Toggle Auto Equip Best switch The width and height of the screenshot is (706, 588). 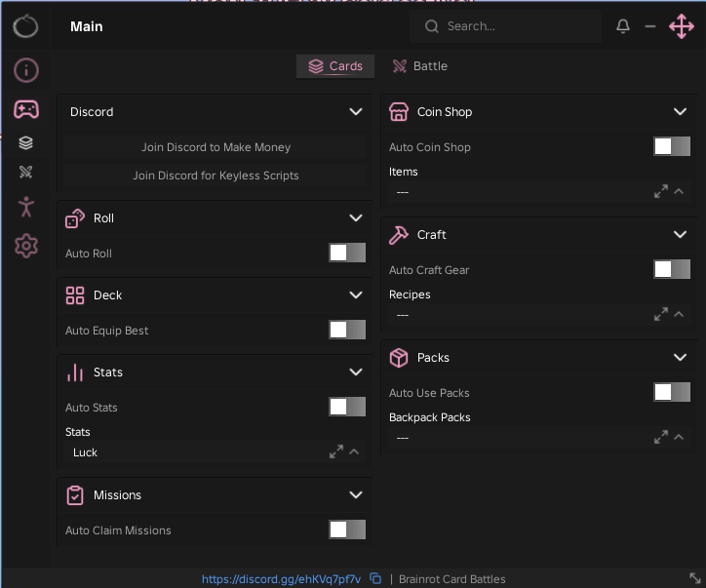pos(347,330)
